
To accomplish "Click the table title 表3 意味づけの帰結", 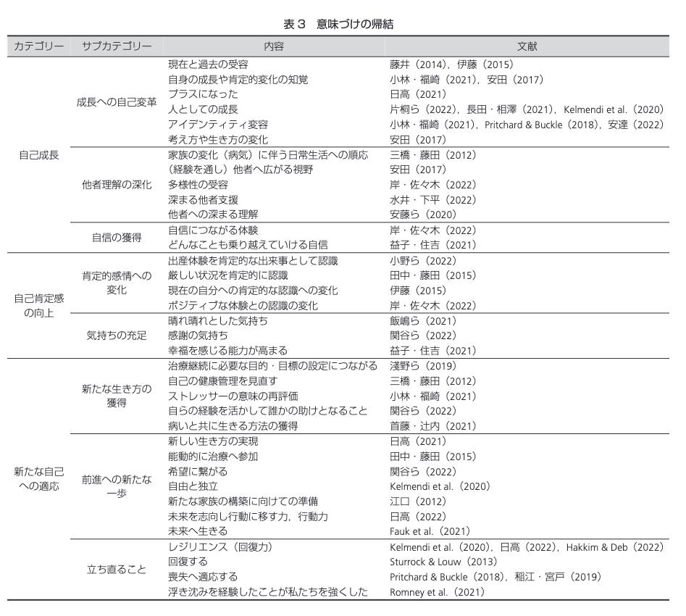I will (x=338, y=24).
